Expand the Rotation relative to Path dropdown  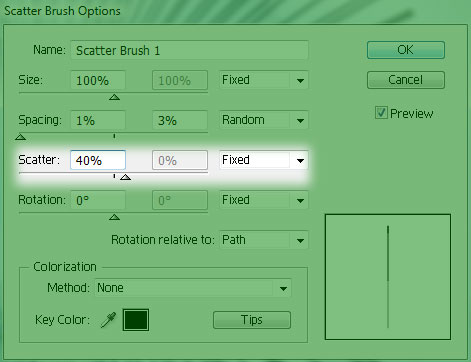[263, 240]
